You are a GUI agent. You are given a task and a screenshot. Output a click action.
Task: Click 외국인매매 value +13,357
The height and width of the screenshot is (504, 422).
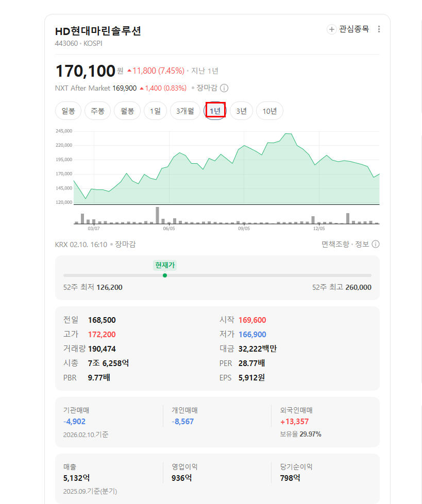[x=294, y=422]
